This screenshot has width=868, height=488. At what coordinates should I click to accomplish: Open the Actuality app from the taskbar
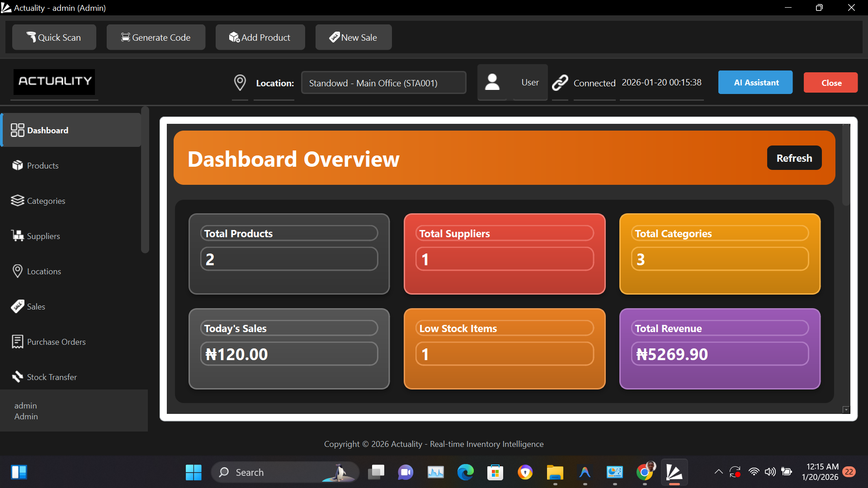(675, 472)
